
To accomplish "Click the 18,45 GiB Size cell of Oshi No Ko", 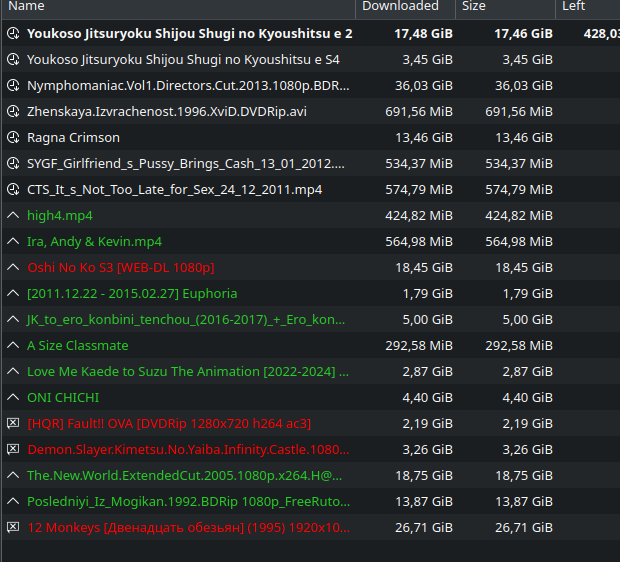I will coord(524,268).
